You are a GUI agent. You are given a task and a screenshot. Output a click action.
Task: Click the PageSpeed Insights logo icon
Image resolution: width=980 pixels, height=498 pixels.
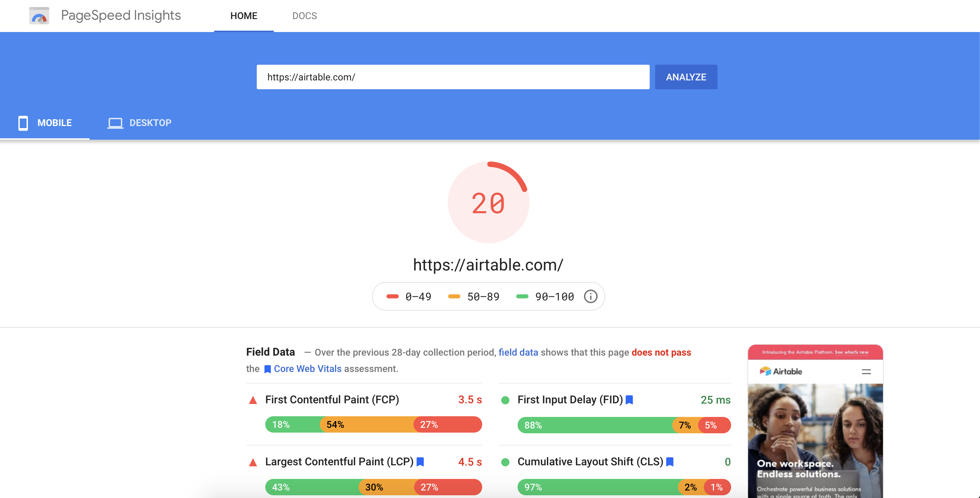click(x=39, y=16)
